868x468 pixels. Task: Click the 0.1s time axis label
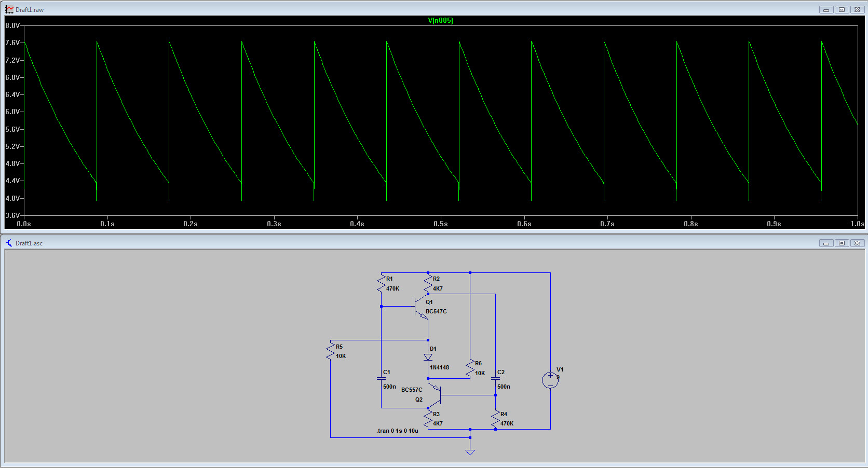point(107,224)
